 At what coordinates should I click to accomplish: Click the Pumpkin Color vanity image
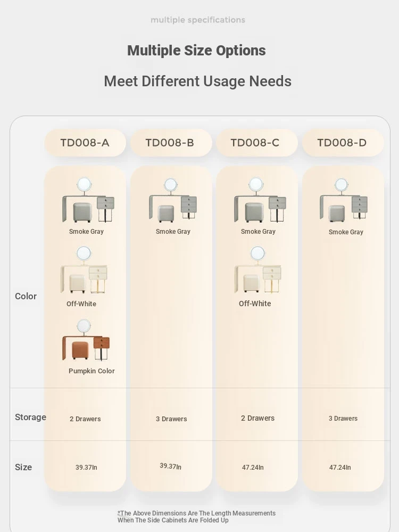coord(86,340)
